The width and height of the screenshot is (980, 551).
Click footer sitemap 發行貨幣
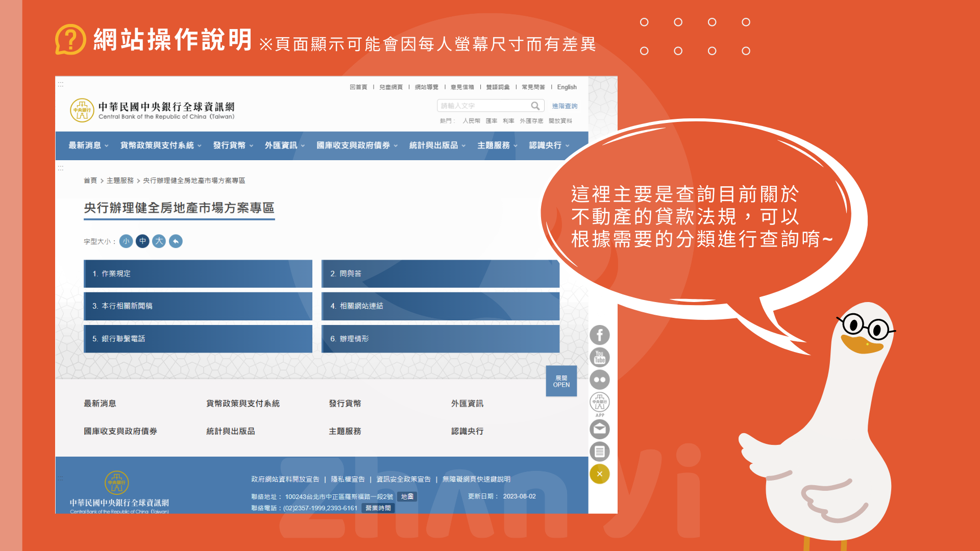point(345,404)
